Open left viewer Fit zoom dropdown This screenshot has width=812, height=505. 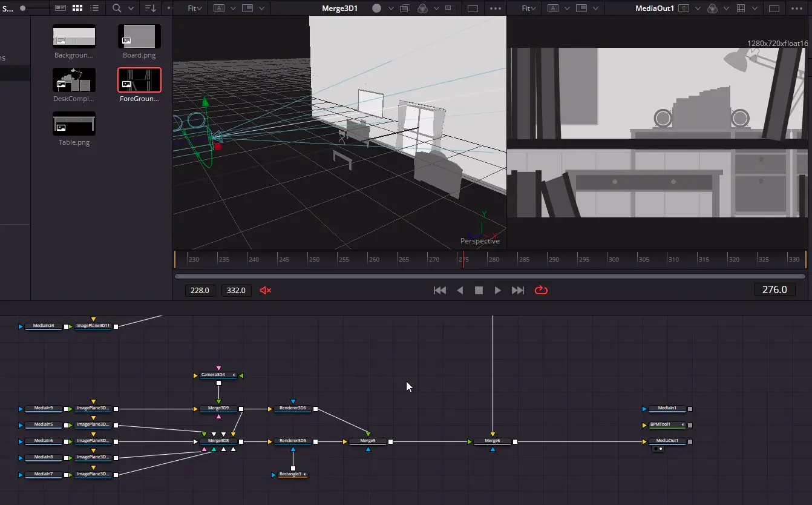[x=195, y=8]
